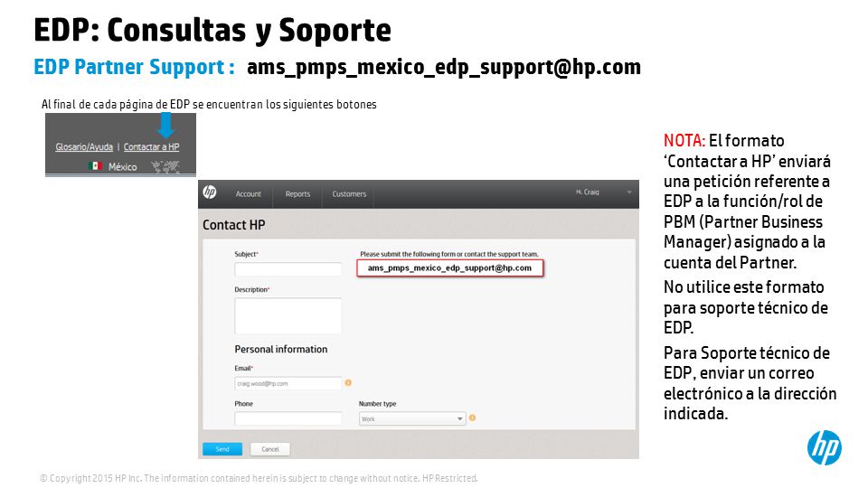The width and height of the screenshot is (868, 488).
Task: Click the Send button
Action: (x=222, y=449)
